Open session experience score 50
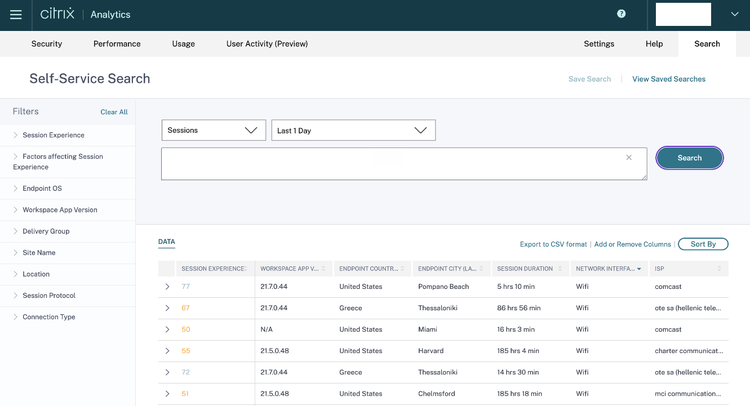The width and height of the screenshot is (750, 406). point(186,329)
